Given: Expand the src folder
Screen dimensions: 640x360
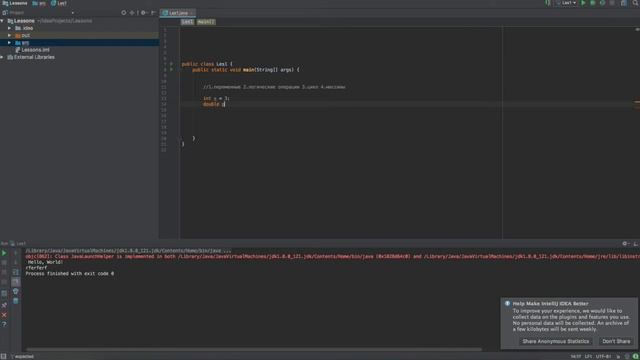Looking at the screenshot, I should coord(9,42).
